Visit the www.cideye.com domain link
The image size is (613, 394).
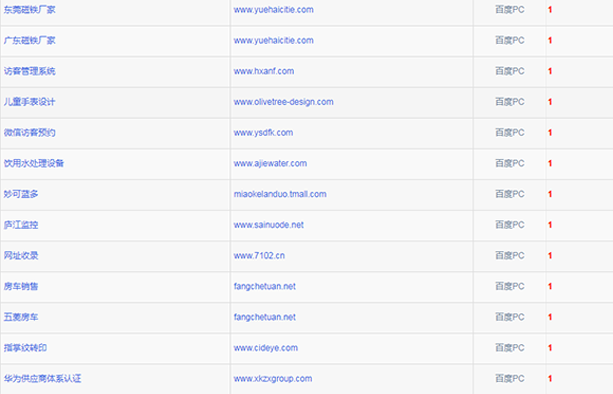pyautogui.click(x=266, y=348)
